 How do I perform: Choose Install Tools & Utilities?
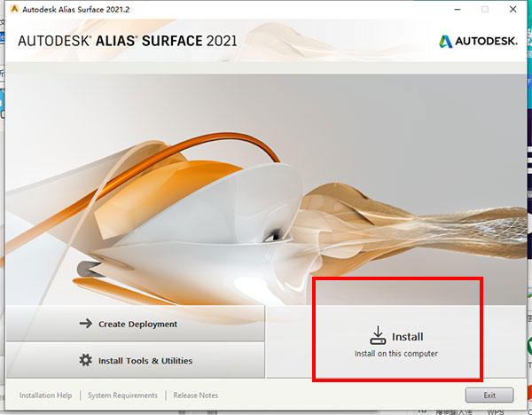pyautogui.click(x=135, y=360)
